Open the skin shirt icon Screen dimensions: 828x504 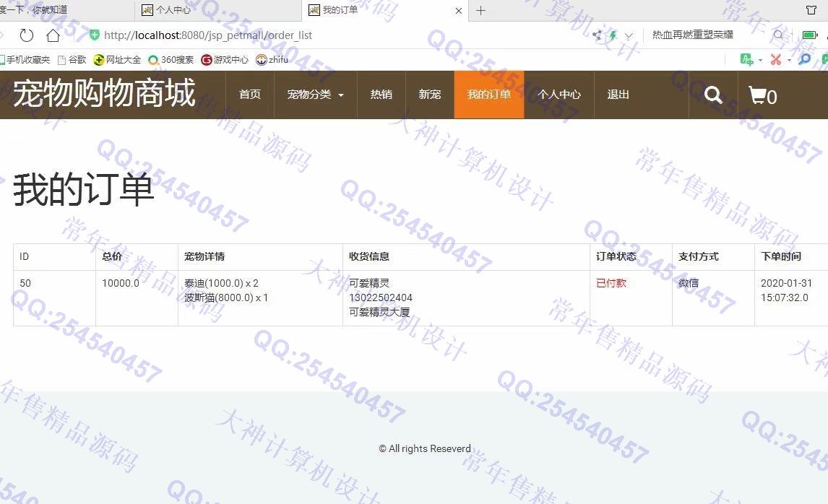pos(811,10)
